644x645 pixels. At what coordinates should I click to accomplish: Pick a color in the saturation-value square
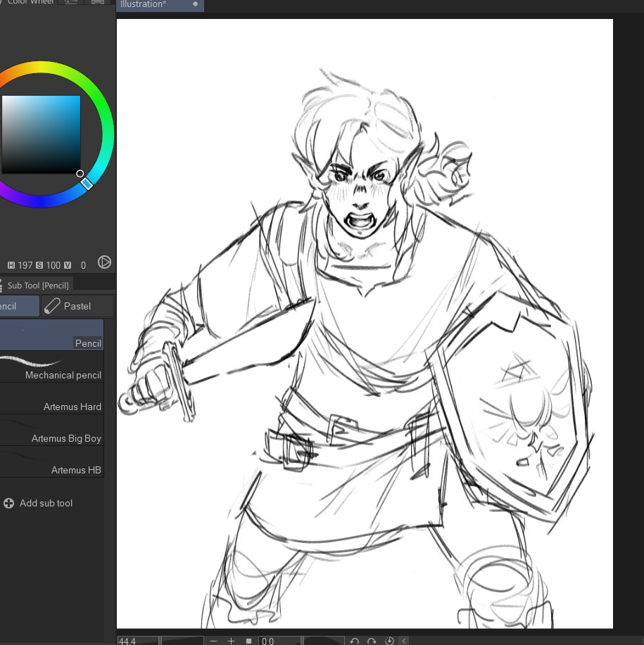click(x=41, y=134)
